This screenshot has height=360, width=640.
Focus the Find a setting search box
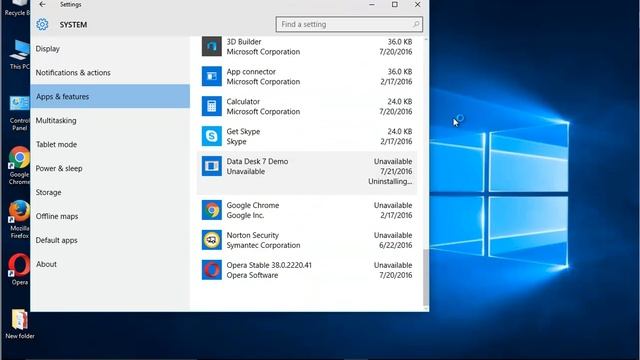coord(349,24)
